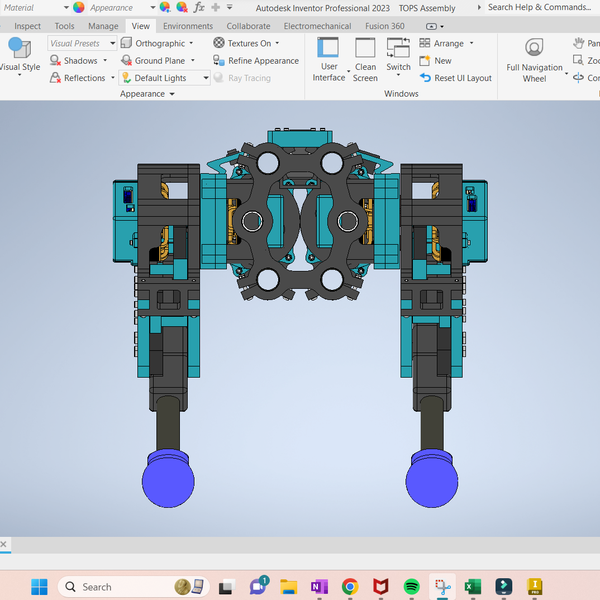Open Refine Appearance tool

pyautogui.click(x=256, y=60)
